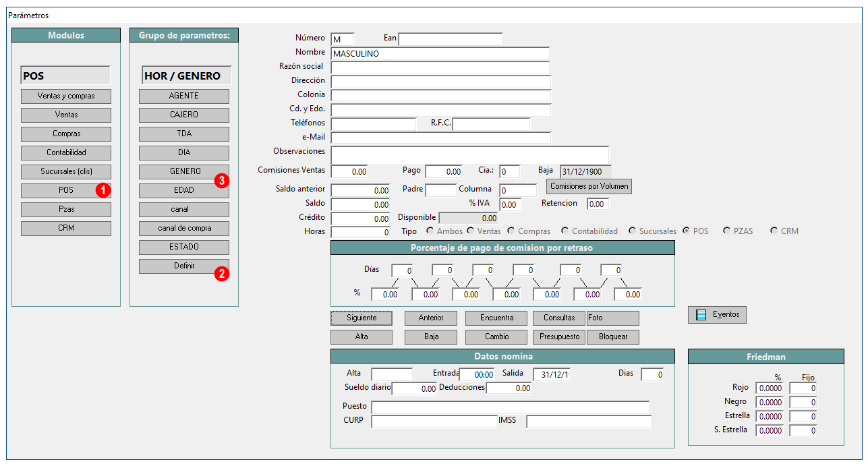Screen dimensions: 868x466
Task: Choose the ESTADO parameter group
Action: click(184, 247)
